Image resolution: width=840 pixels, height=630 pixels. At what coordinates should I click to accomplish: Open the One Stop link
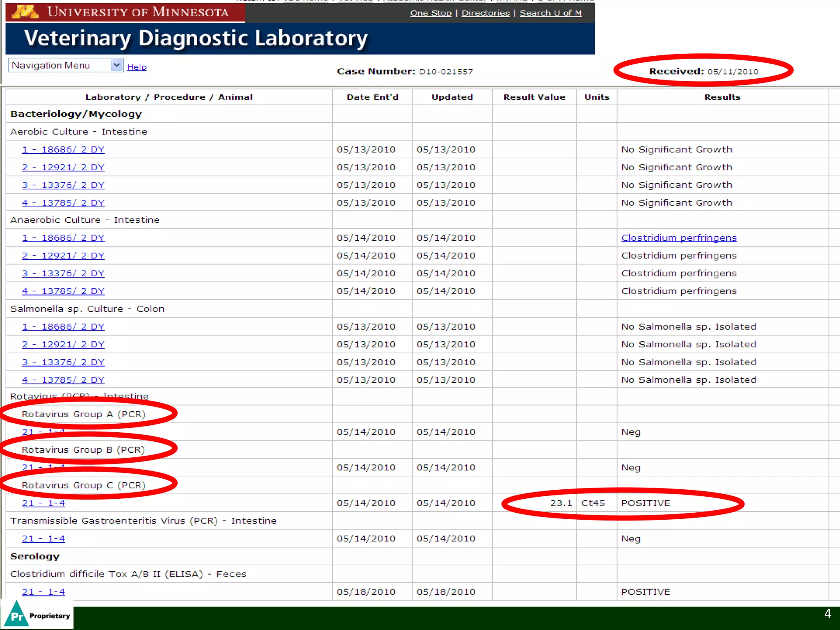430,13
